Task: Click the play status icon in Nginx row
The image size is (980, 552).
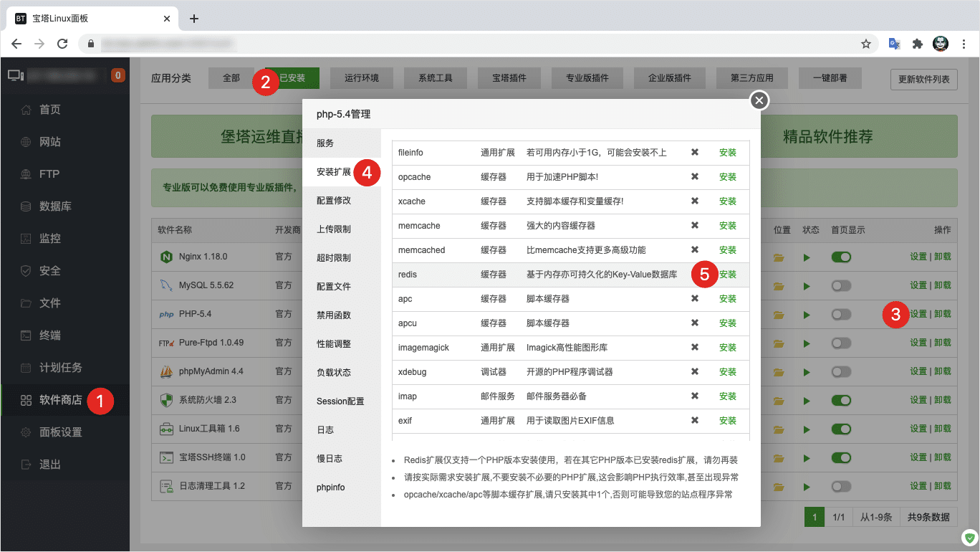Action: (807, 257)
